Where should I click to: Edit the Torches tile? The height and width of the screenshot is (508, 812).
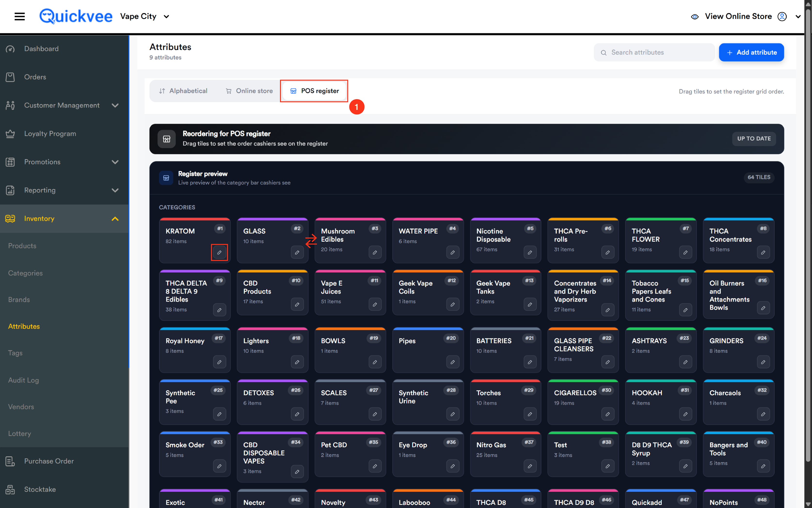coord(530,414)
